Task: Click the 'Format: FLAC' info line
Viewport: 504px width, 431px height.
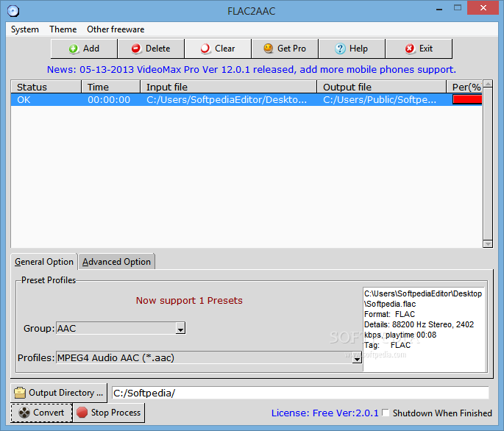Action: pos(389,314)
